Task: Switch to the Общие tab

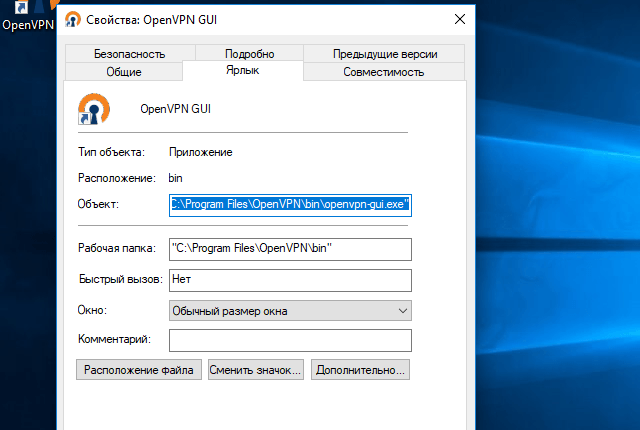Action: [124, 72]
